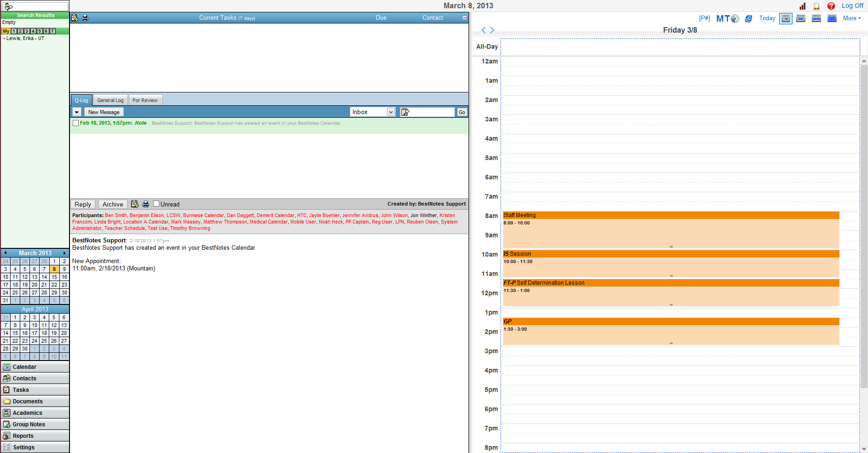Select contact list tab 7
This screenshot has height=453, width=868.
click(52, 31)
